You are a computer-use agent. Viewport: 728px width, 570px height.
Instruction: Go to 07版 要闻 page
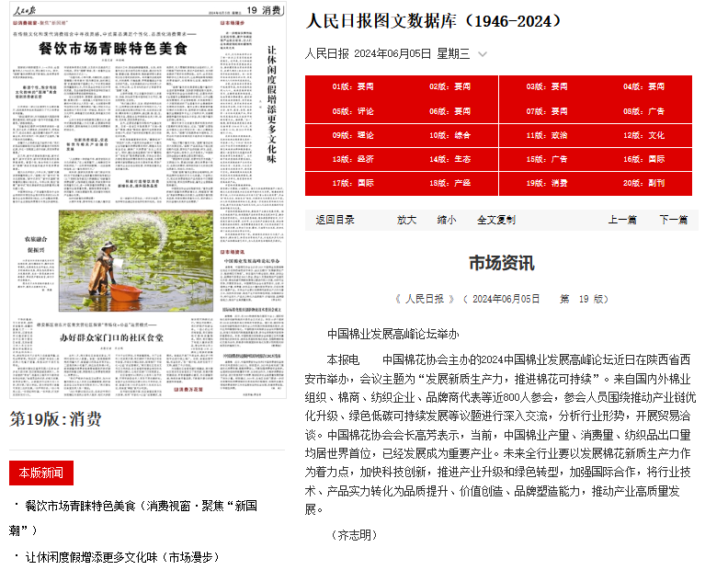[547, 111]
